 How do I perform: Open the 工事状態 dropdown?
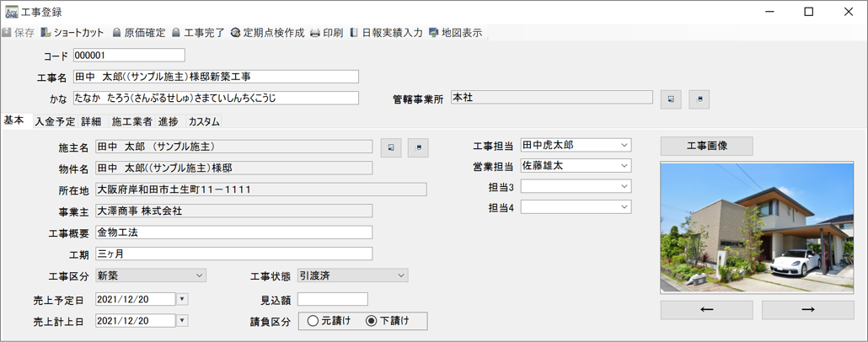[x=401, y=275]
